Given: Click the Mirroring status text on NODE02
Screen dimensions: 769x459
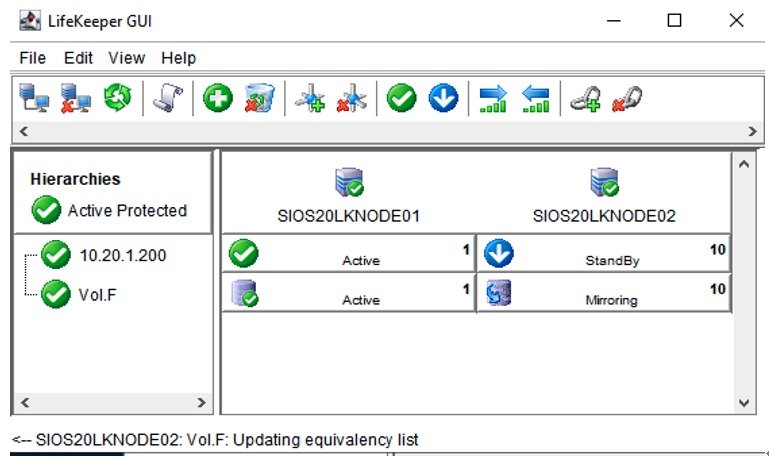Looking at the screenshot, I should [x=612, y=300].
